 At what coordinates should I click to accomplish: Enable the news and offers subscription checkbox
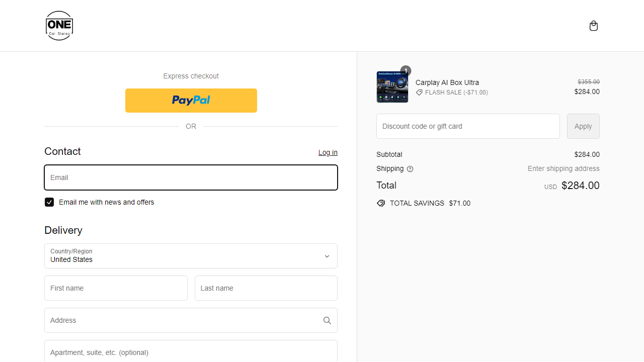coord(49,202)
